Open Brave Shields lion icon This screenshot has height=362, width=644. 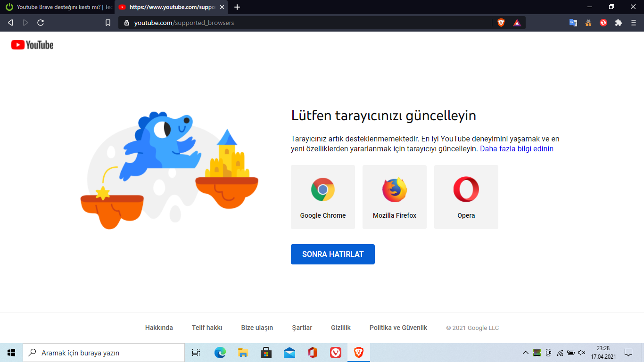tap(501, 23)
